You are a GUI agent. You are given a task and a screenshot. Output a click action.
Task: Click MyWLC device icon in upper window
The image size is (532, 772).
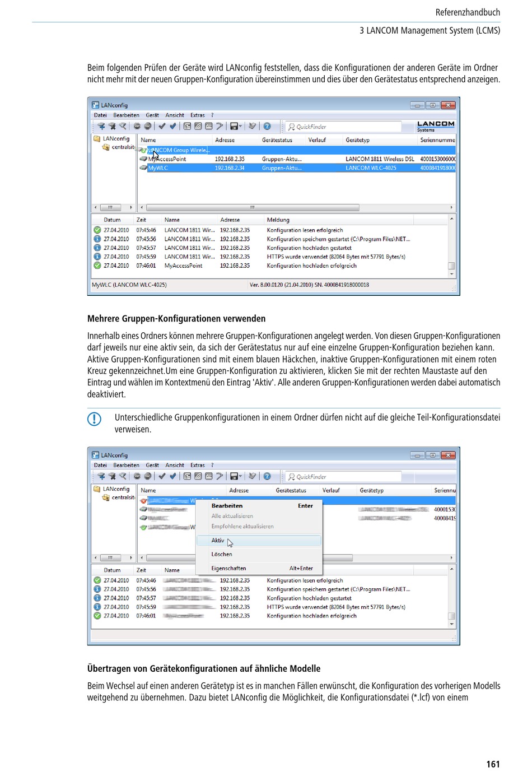click(x=143, y=168)
